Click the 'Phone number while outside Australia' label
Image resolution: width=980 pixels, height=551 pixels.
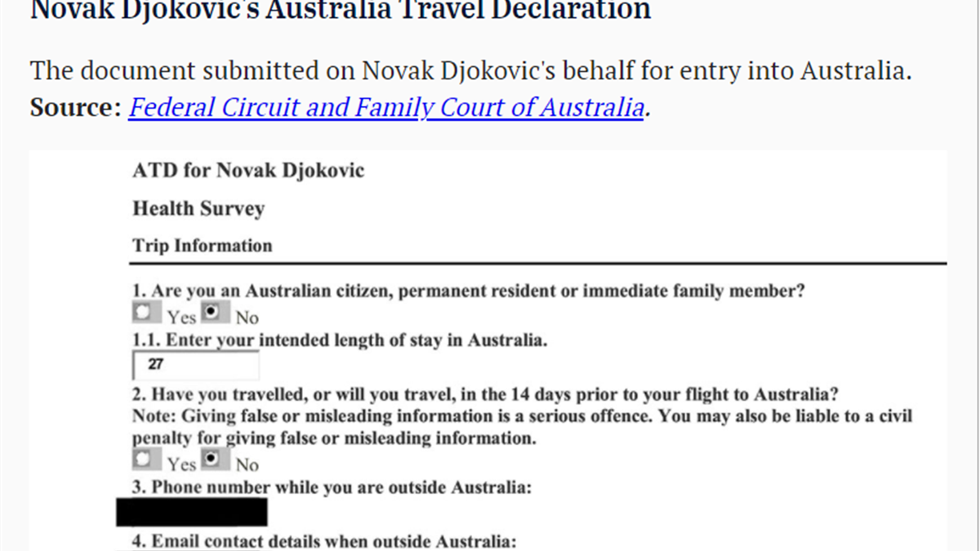pyautogui.click(x=332, y=488)
